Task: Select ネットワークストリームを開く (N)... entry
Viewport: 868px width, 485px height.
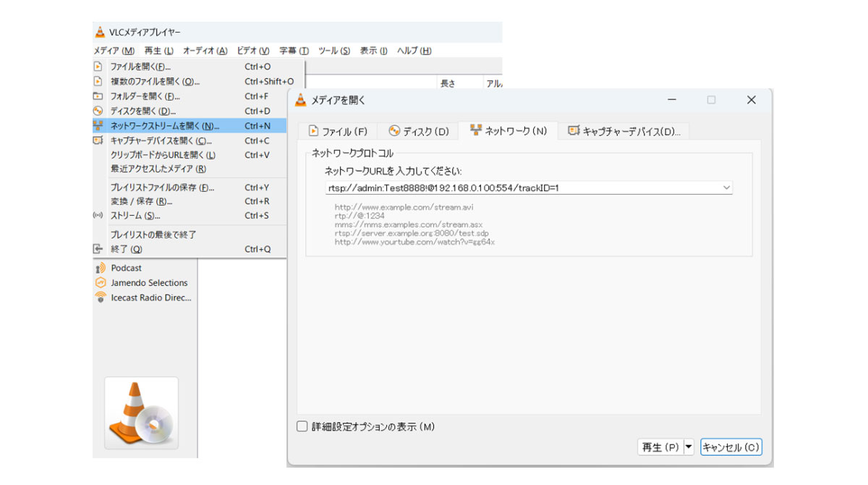Action: pyautogui.click(x=190, y=126)
